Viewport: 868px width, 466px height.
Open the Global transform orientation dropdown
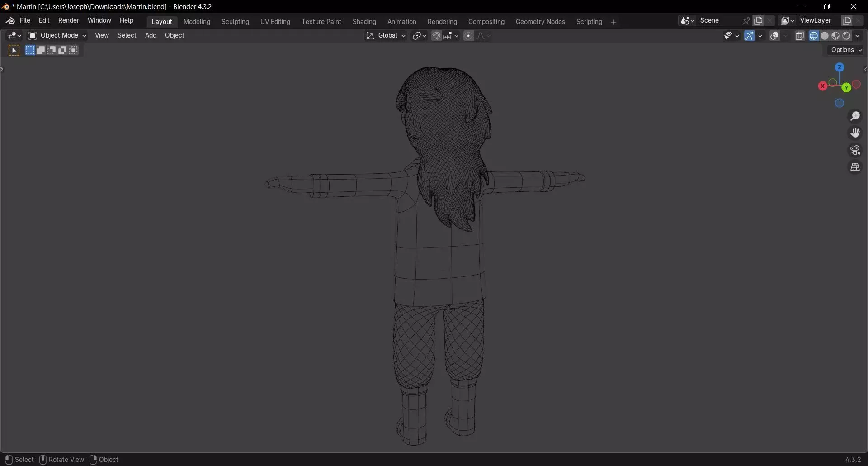pos(386,36)
